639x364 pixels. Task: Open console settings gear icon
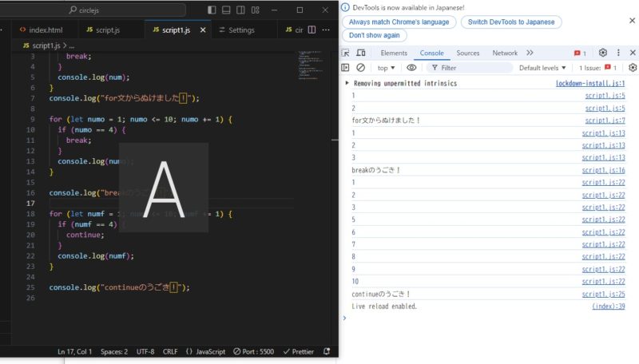[632, 68]
